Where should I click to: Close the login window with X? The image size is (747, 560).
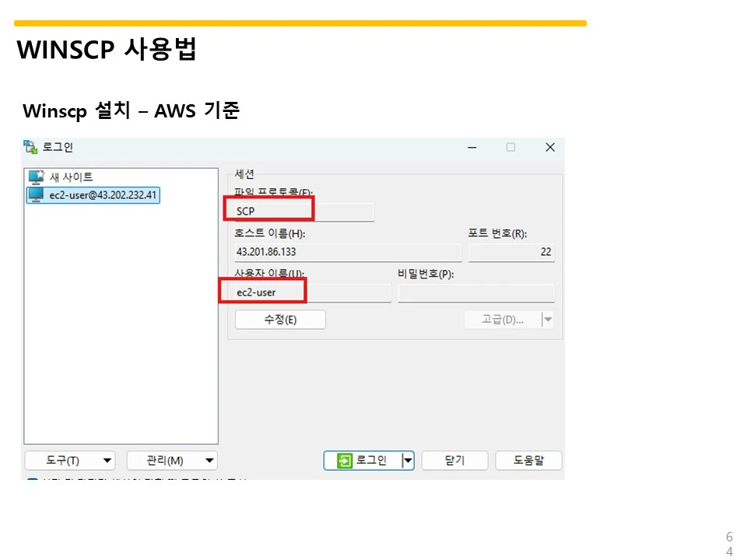(x=550, y=147)
